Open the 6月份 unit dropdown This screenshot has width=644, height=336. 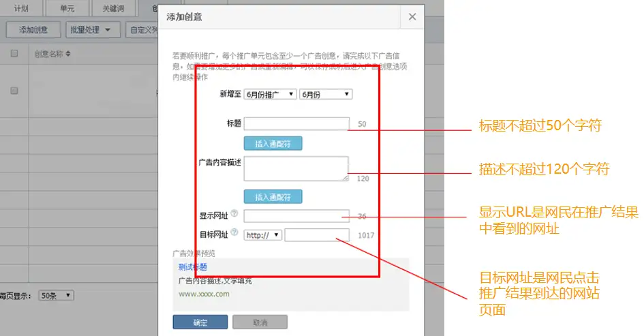pos(325,95)
